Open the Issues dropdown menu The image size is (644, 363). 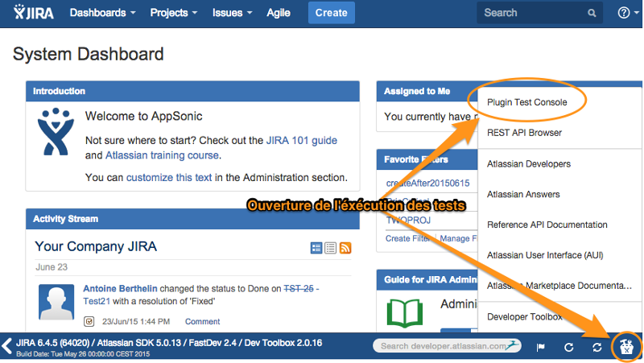[x=232, y=13]
